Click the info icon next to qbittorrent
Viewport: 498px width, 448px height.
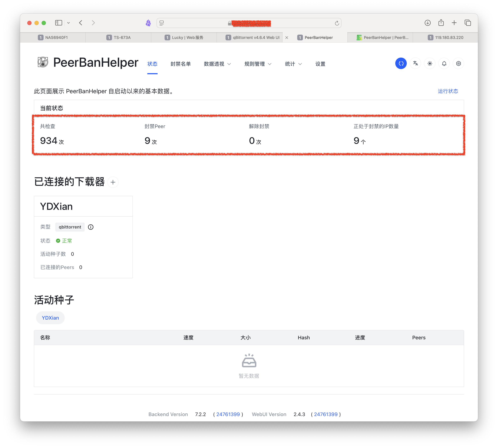91,227
